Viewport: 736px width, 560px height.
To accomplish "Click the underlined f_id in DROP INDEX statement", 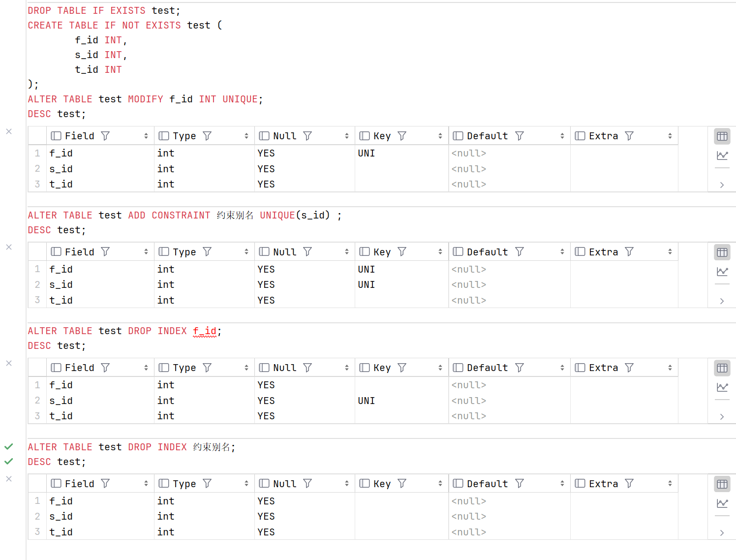I will click(x=205, y=331).
